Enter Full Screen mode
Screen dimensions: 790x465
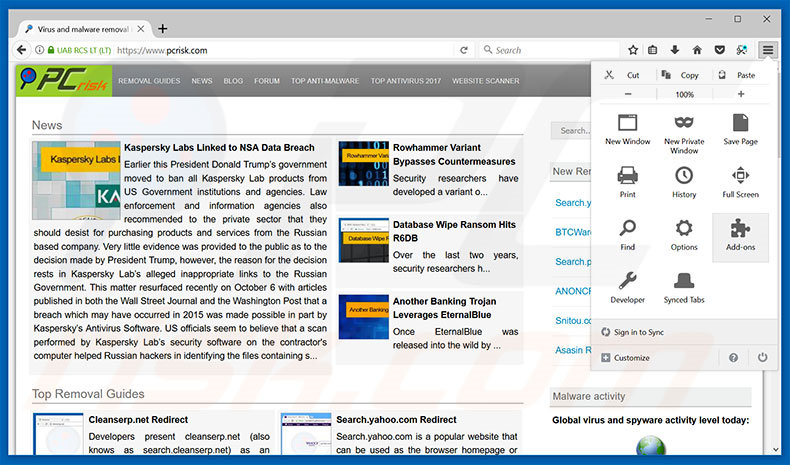(x=740, y=182)
